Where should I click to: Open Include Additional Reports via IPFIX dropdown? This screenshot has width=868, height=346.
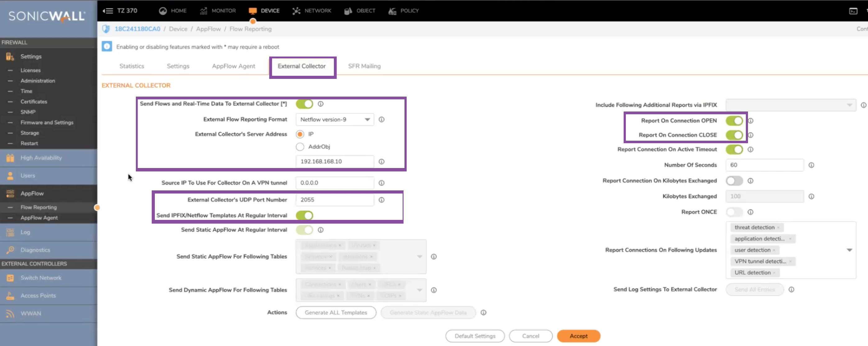[x=791, y=105]
